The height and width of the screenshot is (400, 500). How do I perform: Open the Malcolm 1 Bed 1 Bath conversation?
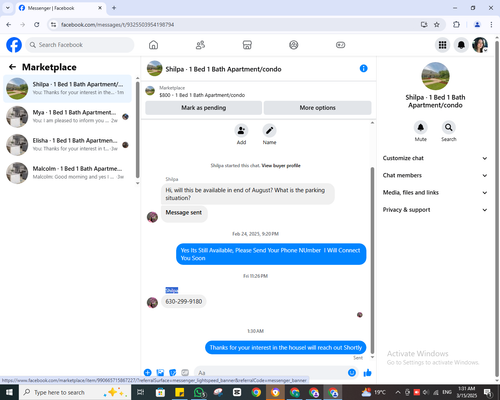67,173
